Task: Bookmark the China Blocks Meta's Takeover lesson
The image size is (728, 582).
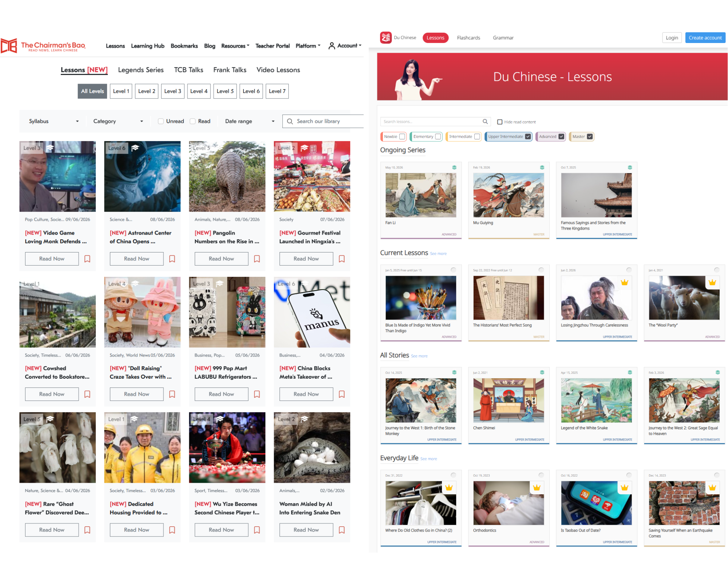Action: tap(342, 394)
